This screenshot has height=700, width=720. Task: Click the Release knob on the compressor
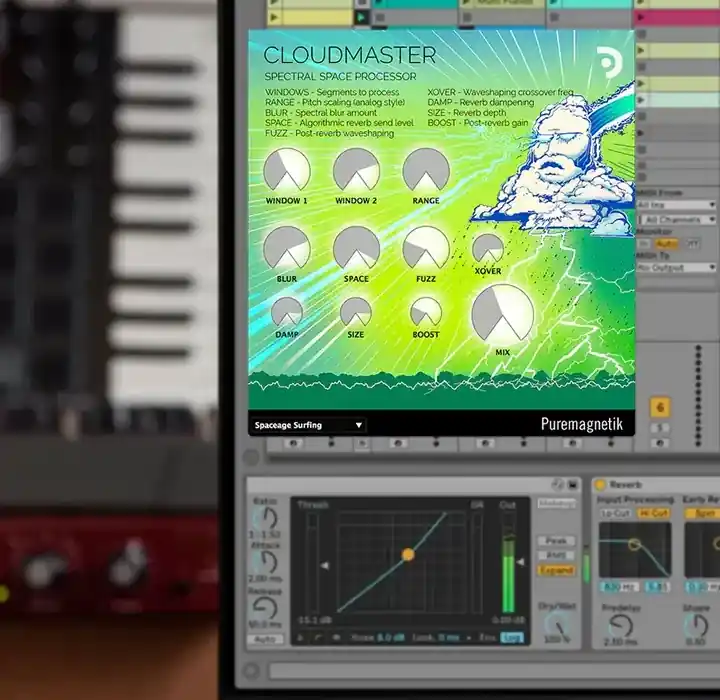point(266,608)
